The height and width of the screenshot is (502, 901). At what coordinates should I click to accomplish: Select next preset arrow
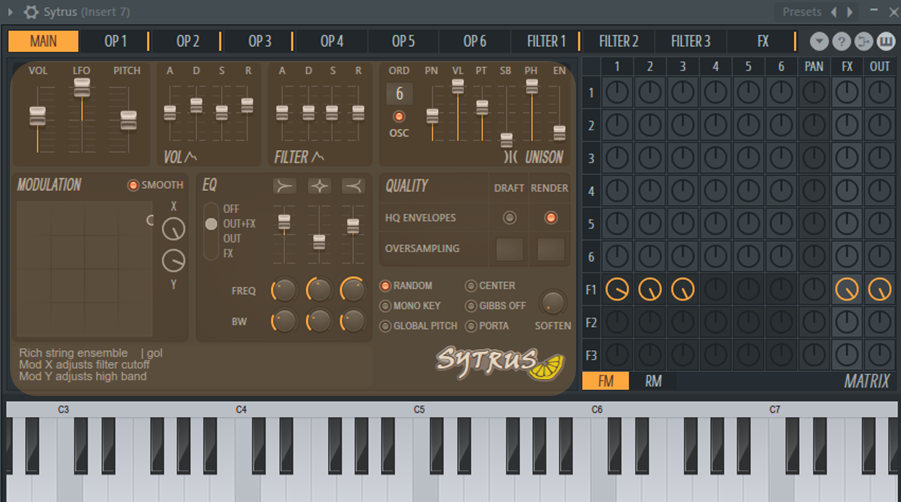click(x=850, y=11)
